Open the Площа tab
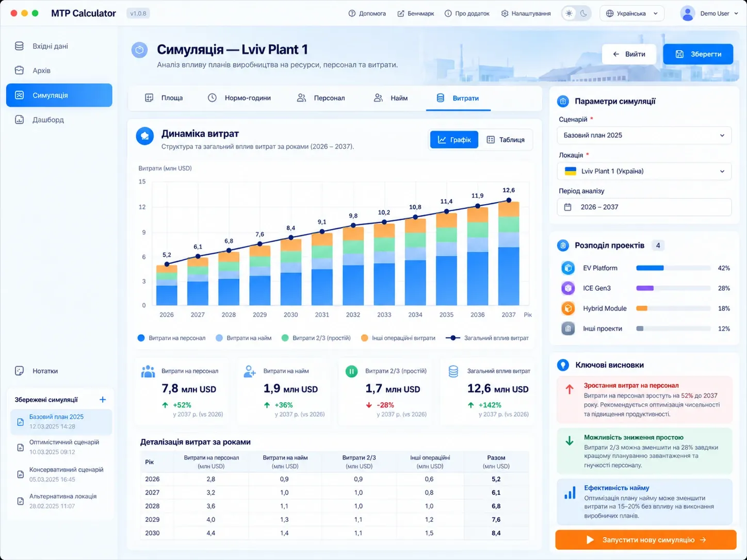 [164, 98]
